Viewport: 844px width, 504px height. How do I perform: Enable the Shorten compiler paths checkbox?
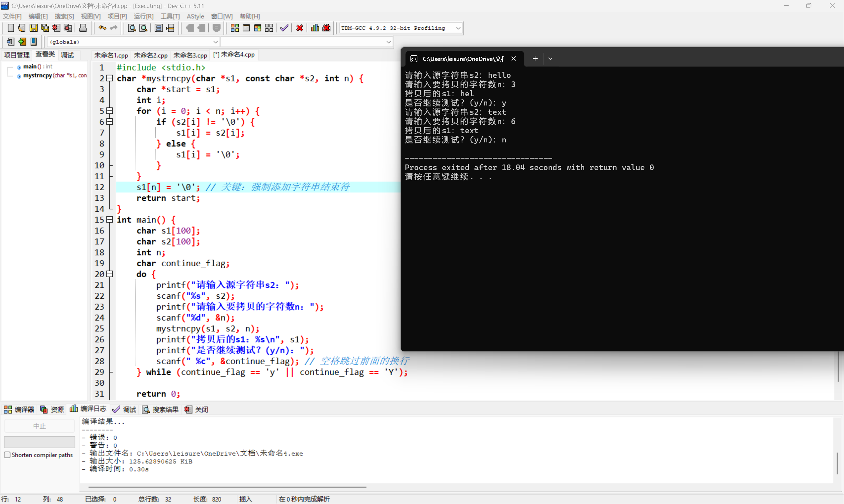point(7,455)
